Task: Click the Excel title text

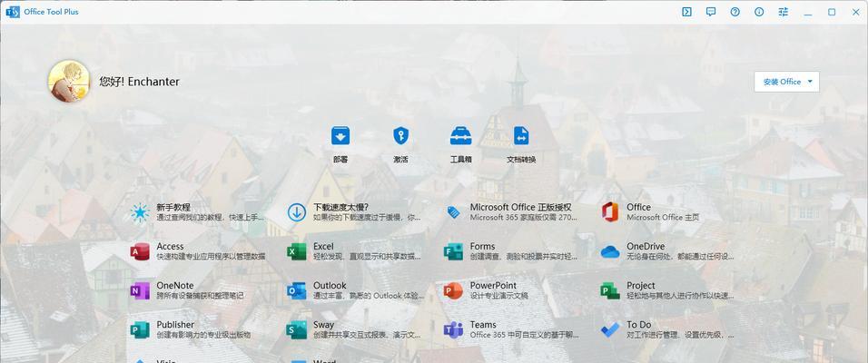Action: [x=323, y=246]
